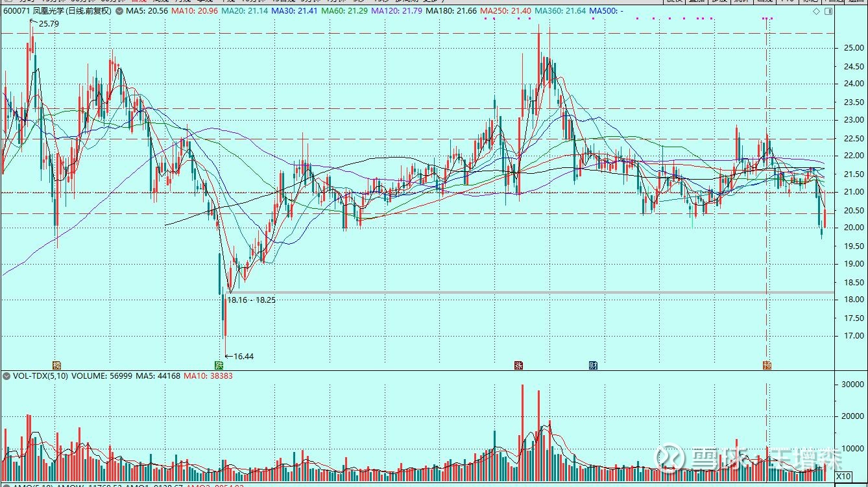Click the 17.00 price axis label
Image resolution: width=868 pixels, height=487 pixels.
tap(854, 336)
